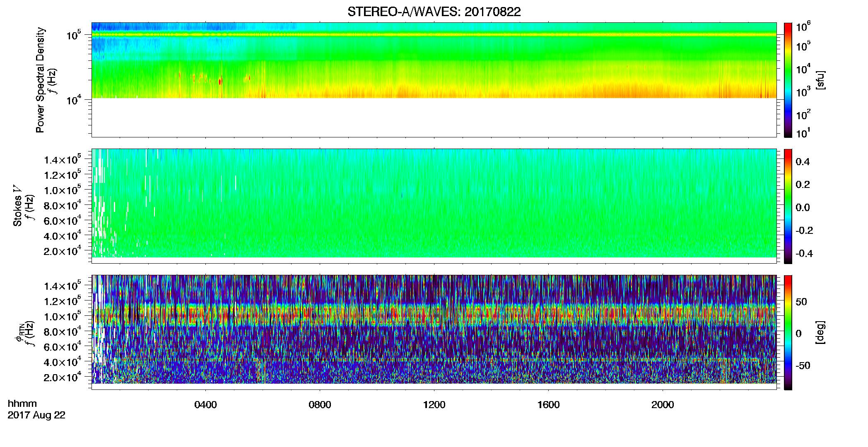Select the Power Spectral Density axis label
The height and width of the screenshot is (447, 868).
click(x=40, y=80)
